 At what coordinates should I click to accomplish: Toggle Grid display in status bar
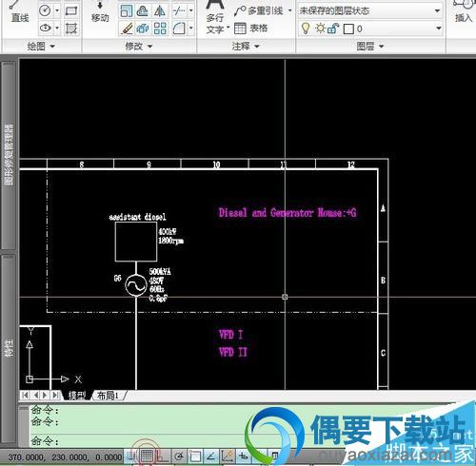point(147,456)
